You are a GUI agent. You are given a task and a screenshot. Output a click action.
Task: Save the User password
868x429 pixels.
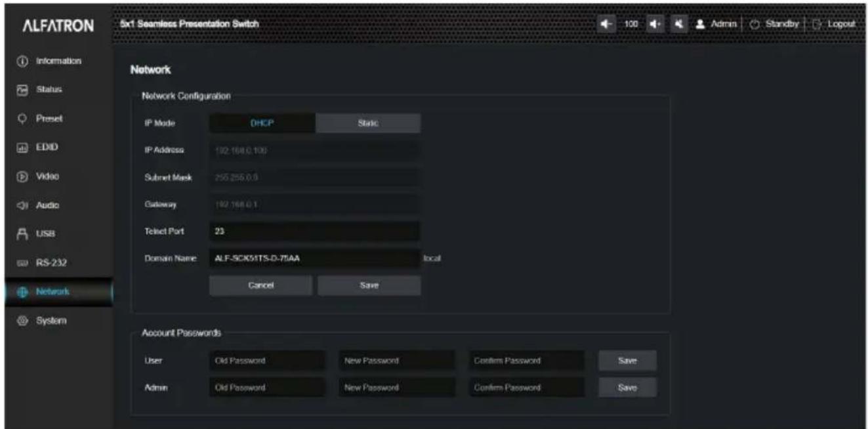click(x=627, y=360)
